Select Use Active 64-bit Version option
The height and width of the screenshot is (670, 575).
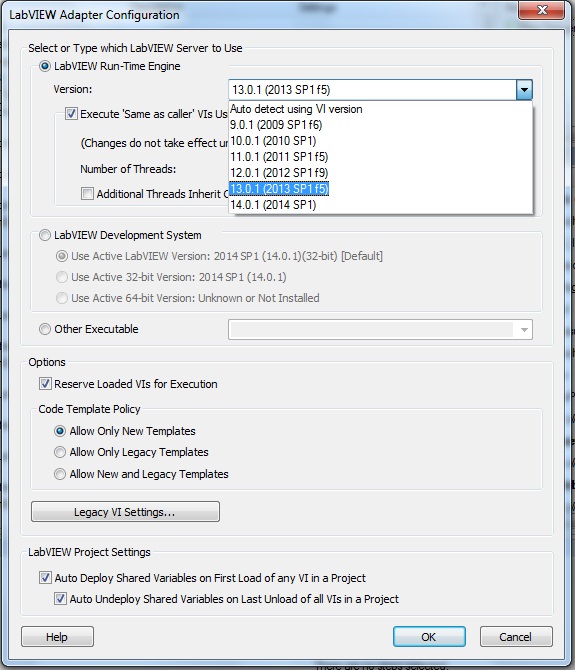(62, 298)
